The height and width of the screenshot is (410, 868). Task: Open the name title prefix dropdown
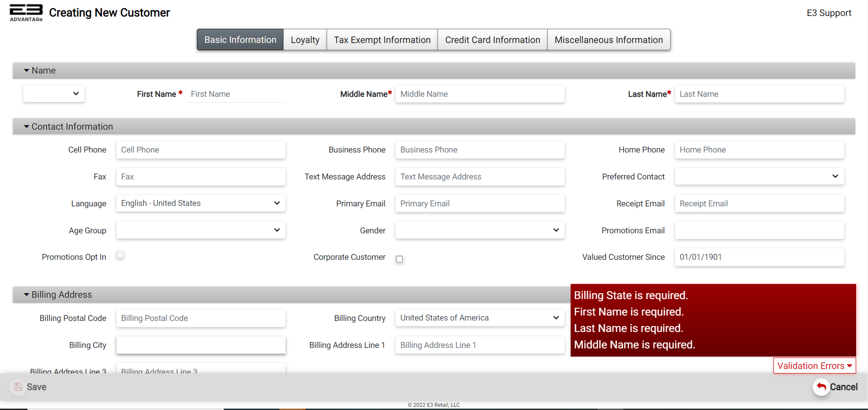(x=54, y=94)
